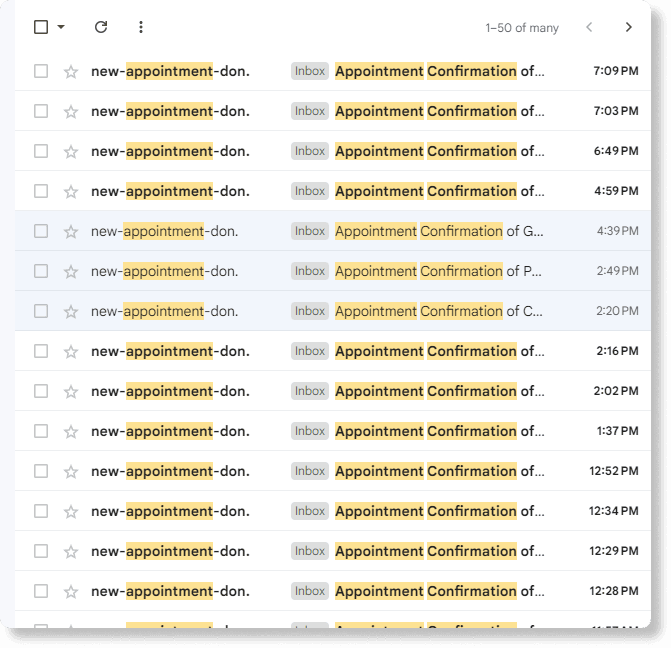Click the Refresh icon in toolbar
This screenshot has width=671, height=648.
101,27
